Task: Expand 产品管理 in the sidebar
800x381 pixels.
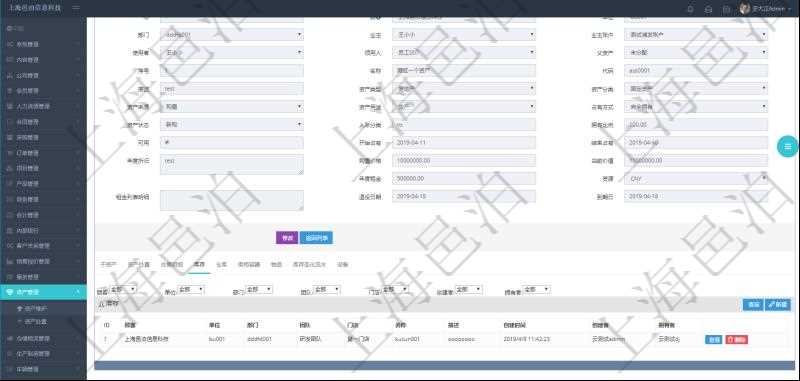Action: coord(43,184)
